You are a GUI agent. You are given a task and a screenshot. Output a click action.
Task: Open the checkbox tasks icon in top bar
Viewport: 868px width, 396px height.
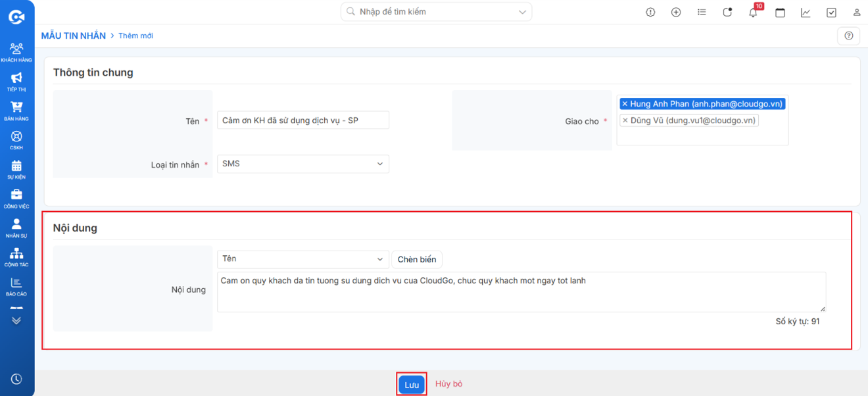pos(831,12)
